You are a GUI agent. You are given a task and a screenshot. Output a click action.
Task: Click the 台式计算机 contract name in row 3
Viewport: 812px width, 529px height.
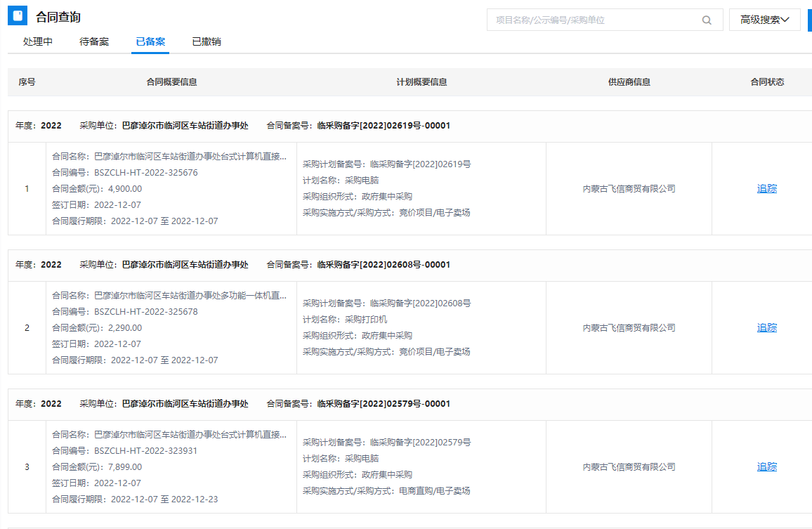(x=190, y=435)
